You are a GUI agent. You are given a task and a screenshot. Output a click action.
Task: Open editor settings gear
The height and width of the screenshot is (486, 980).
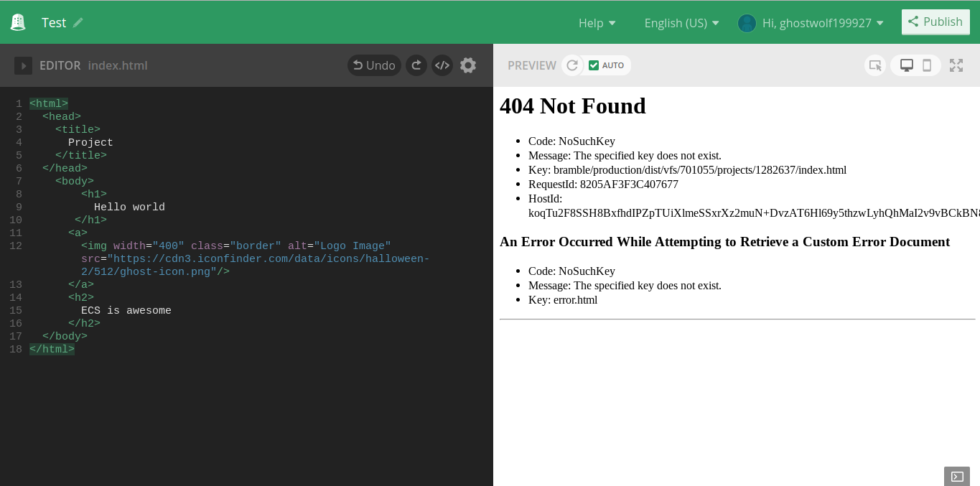[x=468, y=65]
